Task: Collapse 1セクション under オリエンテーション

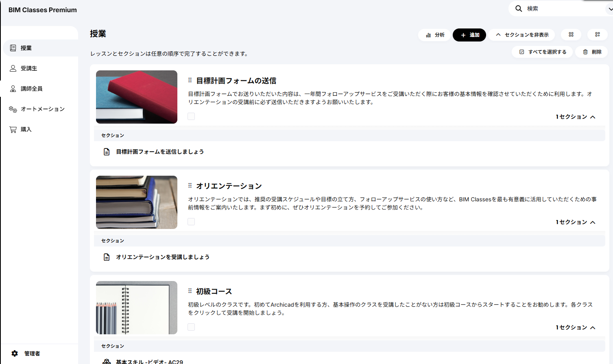Action: [x=576, y=222]
